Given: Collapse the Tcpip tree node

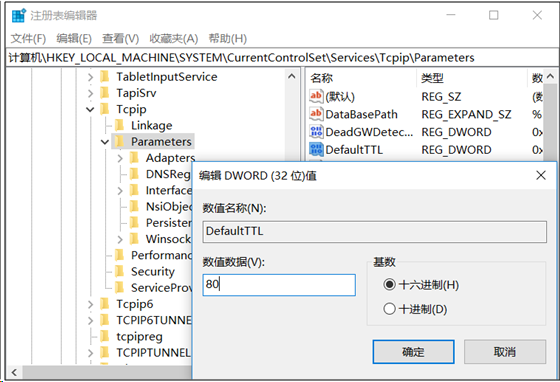Looking at the screenshot, I should tap(91, 110).
